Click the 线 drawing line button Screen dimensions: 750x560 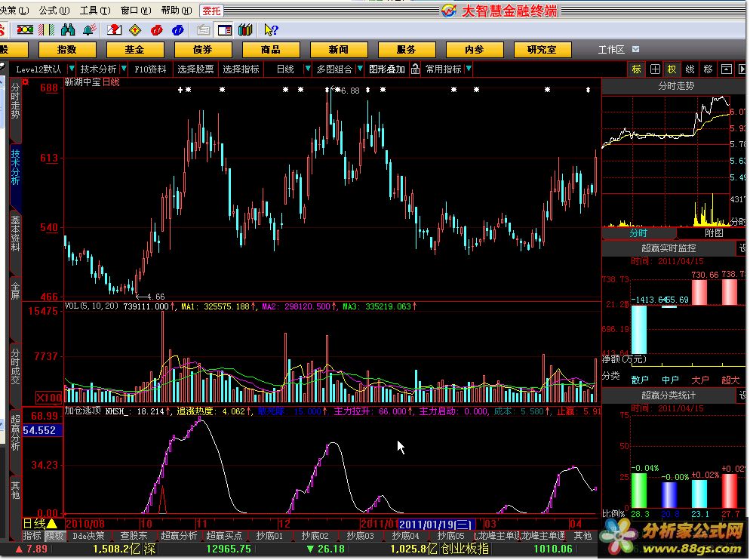pyautogui.click(x=690, y=69)
